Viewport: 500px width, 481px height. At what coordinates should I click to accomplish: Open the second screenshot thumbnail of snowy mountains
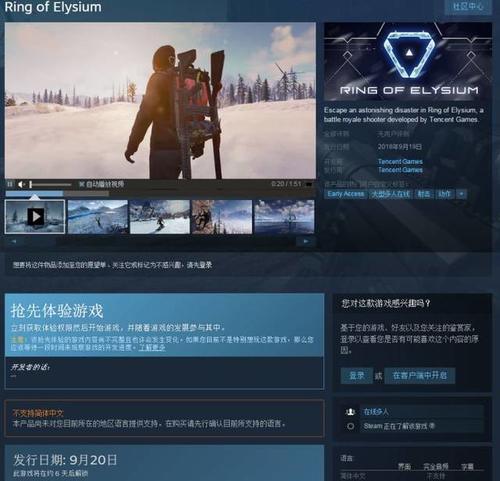tap(97, 217)
